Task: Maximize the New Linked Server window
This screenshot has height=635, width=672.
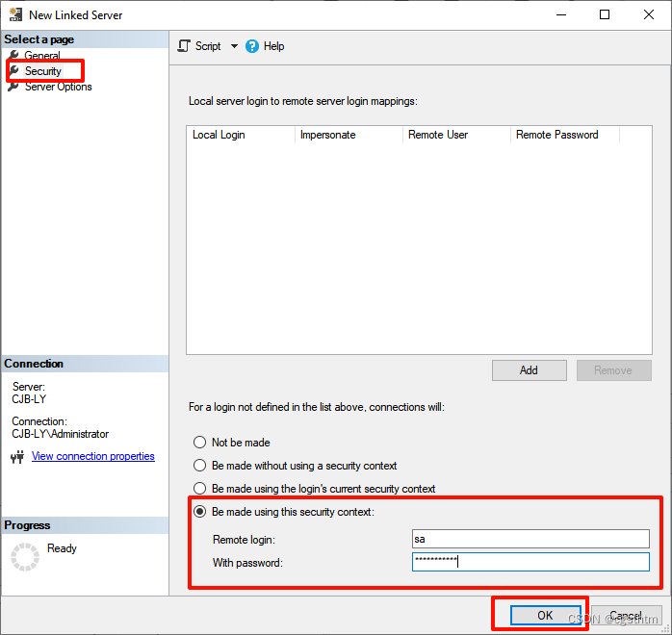Action: point(605,14)
